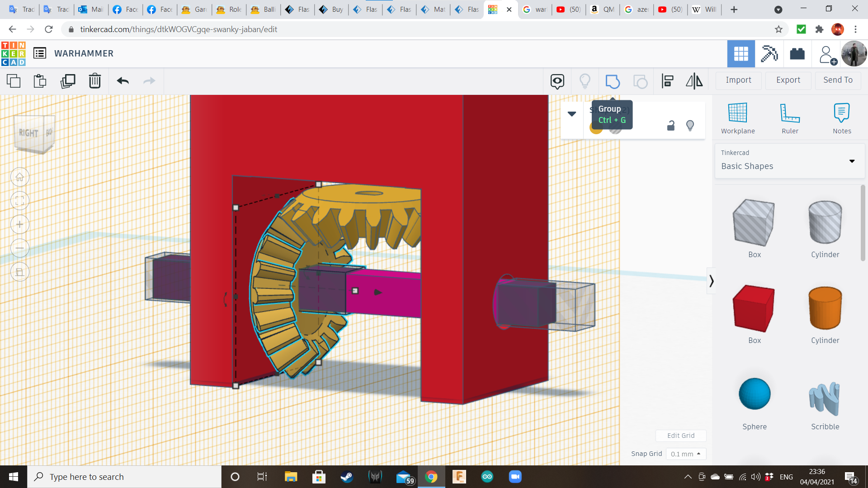Pick the blue Sphere shape thumbnail
This screenshot has width=868, height=488.
(754, 394)
